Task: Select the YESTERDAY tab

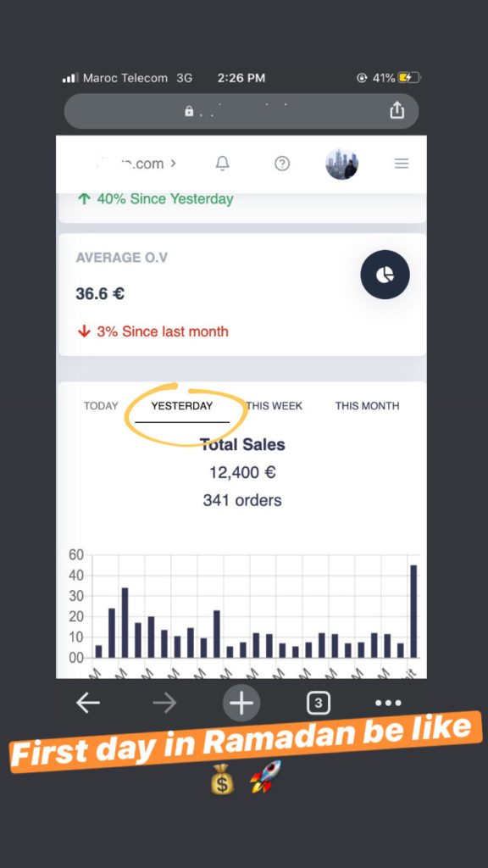Action: [182, 406]
